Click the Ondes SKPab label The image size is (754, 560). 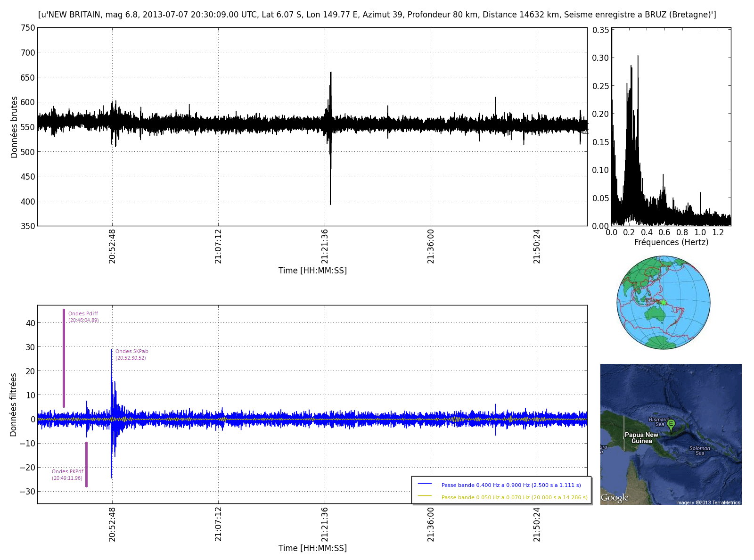click(x=131, y=352)
